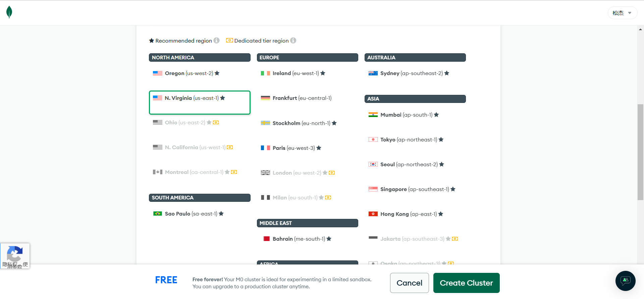
Task: Choose the Sydney (ap-southeast-2) region
Action: pos(415,73)
